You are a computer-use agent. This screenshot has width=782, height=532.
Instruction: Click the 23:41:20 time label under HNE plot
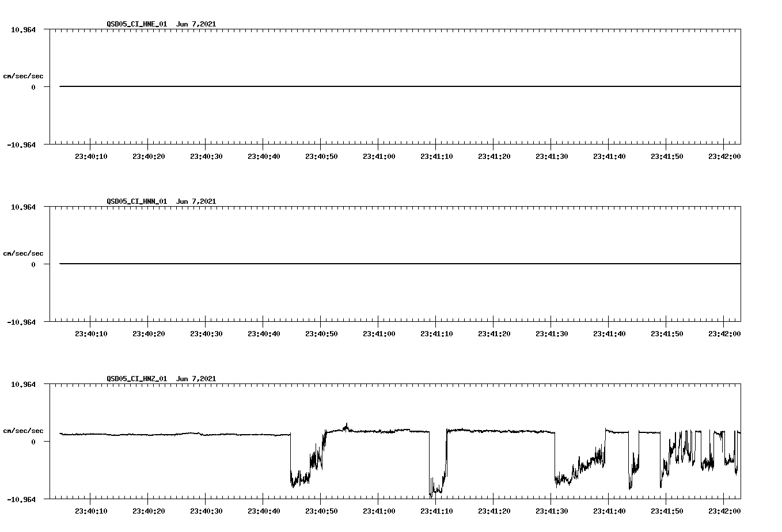494,157
